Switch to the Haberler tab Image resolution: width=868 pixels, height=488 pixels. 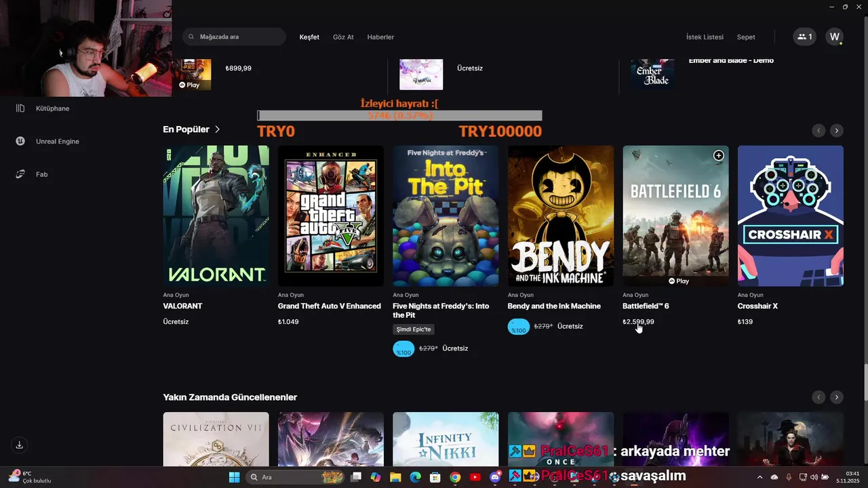[x=380, y=37]
